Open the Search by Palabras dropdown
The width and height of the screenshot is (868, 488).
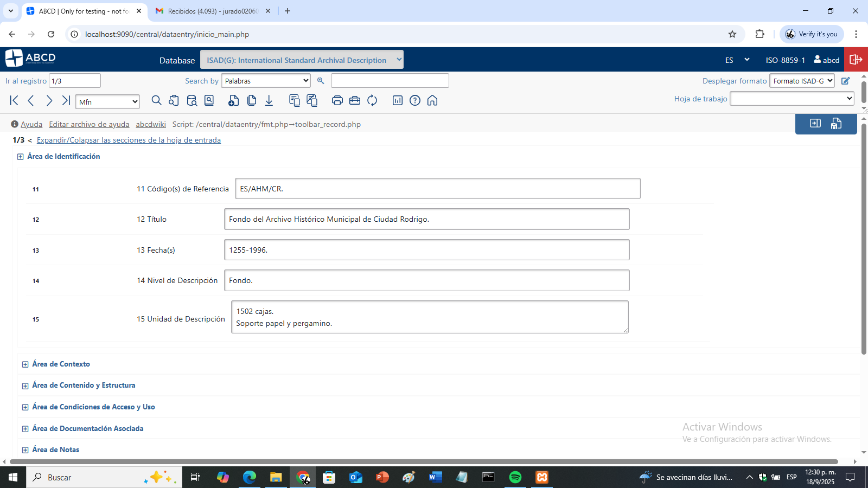click(x=266, y=81)
